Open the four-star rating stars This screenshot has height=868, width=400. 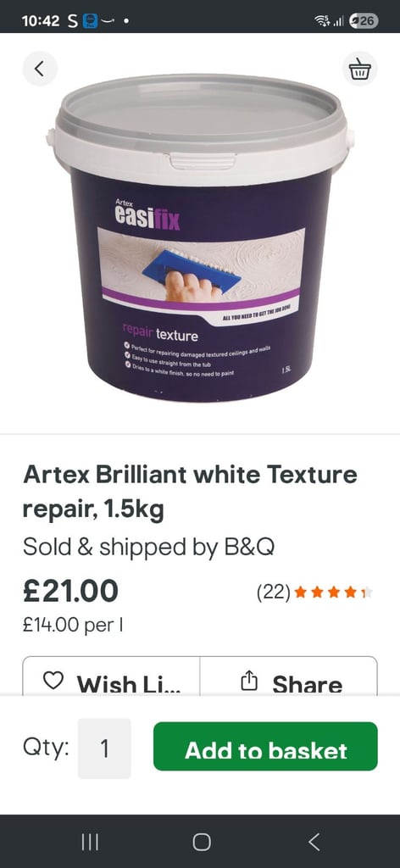(334, 593)
